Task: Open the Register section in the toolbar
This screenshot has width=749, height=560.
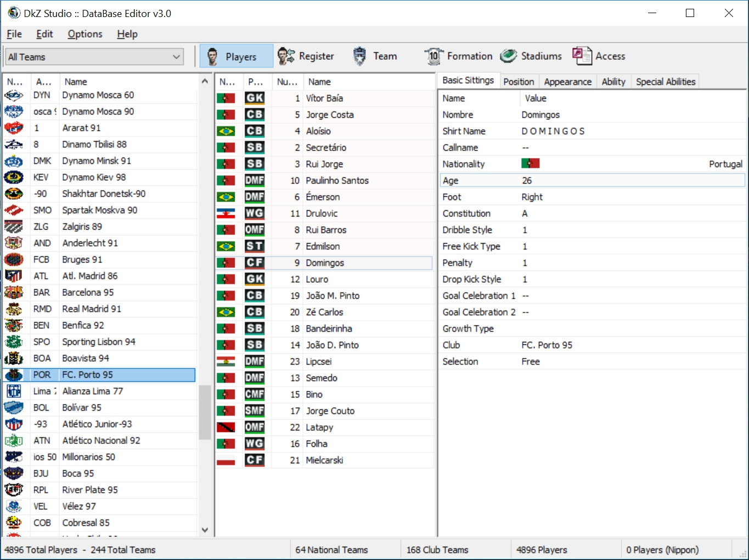Action: (x=306, y=56)
